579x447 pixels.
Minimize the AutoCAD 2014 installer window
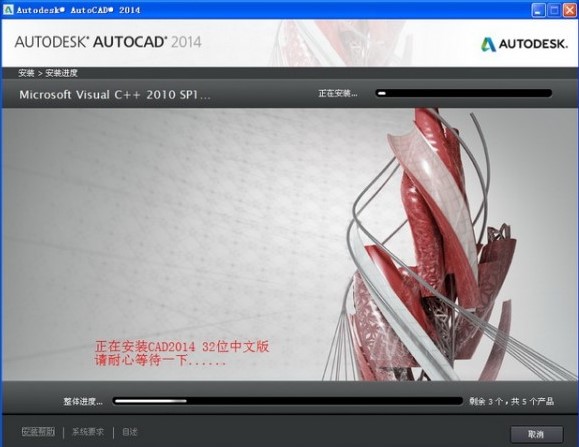pos(538,10)
